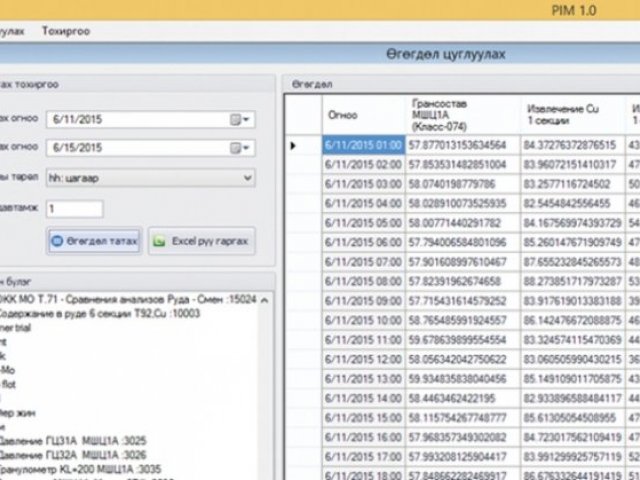This screenshot has height=480, width=640.
Task: Select cell value 59.678639899554554
Action: click(x=463, y=340)
